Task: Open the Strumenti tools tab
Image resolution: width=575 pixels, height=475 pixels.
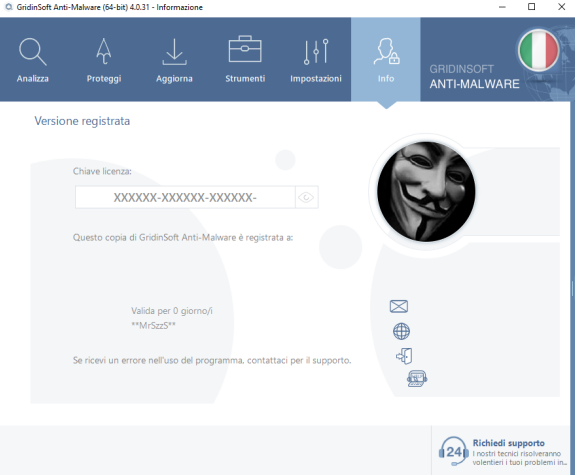Action: pos(245,60)
